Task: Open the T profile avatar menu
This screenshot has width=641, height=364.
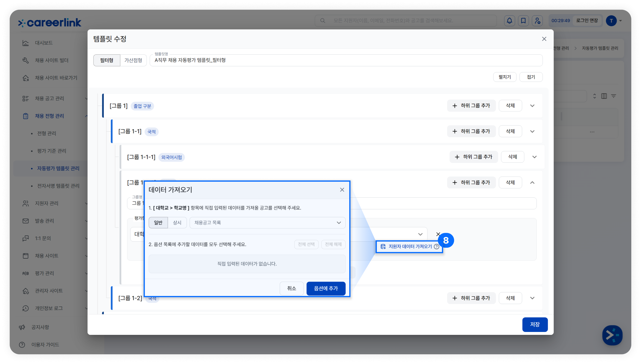Action: pos(611,21)
